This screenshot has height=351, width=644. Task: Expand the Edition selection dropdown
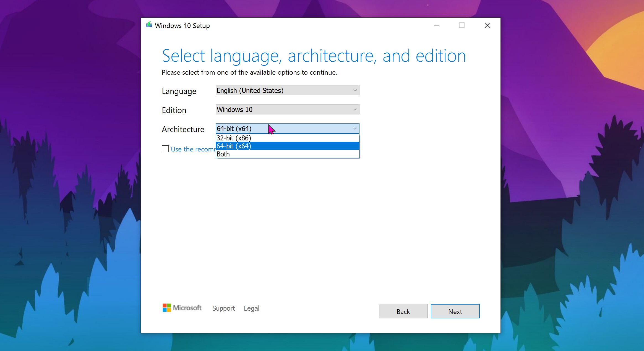point(287,109)
